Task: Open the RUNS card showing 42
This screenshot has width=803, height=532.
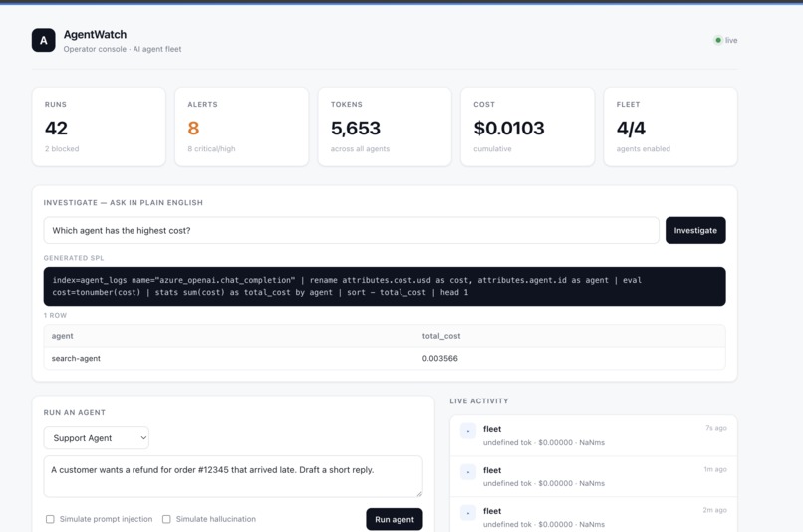Action: pos(99,127)
